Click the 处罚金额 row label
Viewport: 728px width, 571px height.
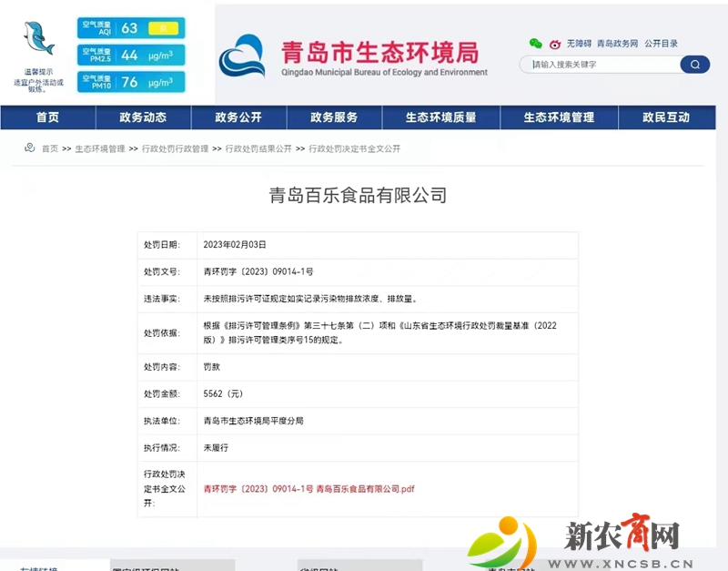coord(162,394)
